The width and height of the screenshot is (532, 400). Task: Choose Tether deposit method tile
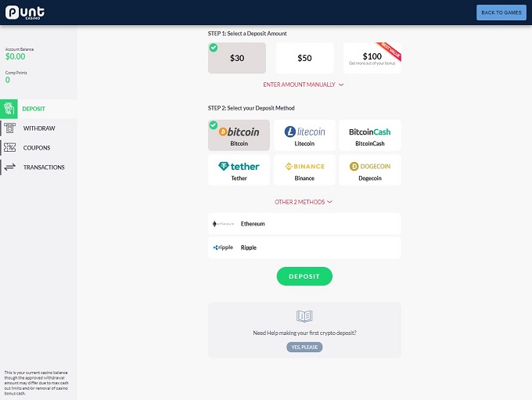coord(239,170)
